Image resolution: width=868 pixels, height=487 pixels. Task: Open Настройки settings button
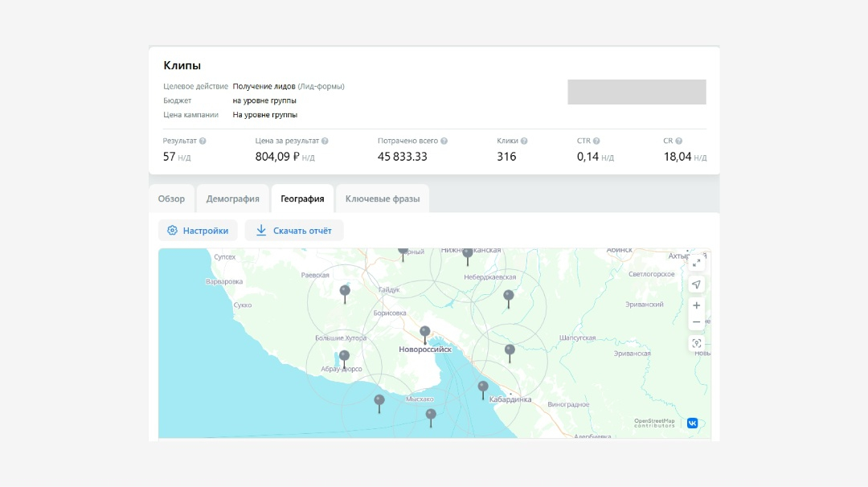coord(198,231)
